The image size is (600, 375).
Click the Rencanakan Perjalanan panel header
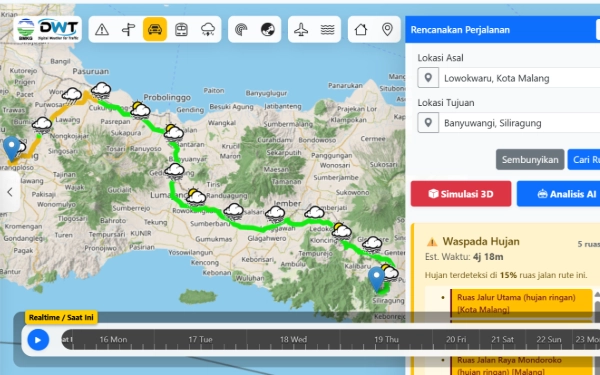point(502,29)
